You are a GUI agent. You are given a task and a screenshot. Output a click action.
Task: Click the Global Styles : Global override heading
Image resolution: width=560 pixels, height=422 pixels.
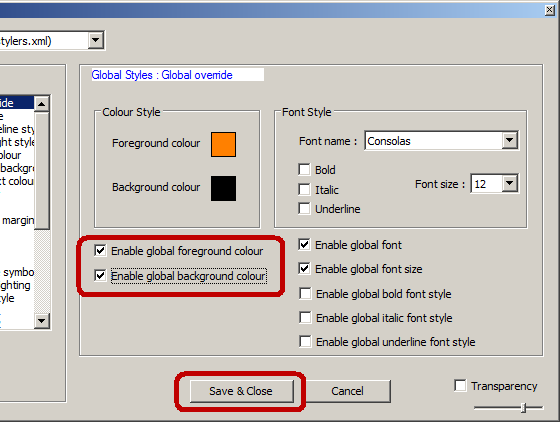162,75
